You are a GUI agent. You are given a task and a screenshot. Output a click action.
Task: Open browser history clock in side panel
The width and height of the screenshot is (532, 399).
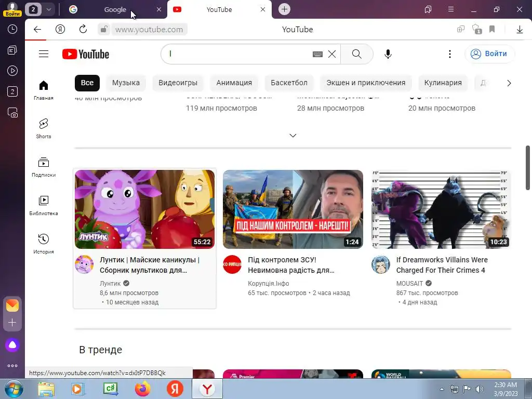point(12,30)
